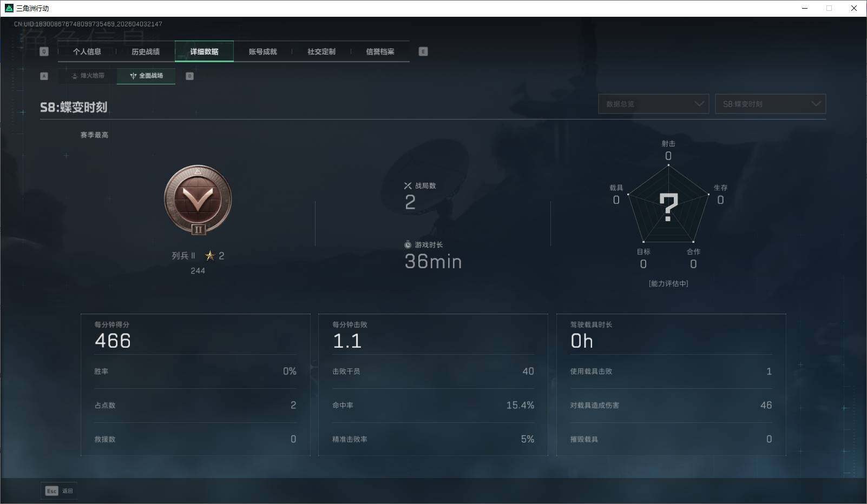Click the Q key previous-tab icon
The height and width of the screenshot is (504, 867).
pos(44,51)
